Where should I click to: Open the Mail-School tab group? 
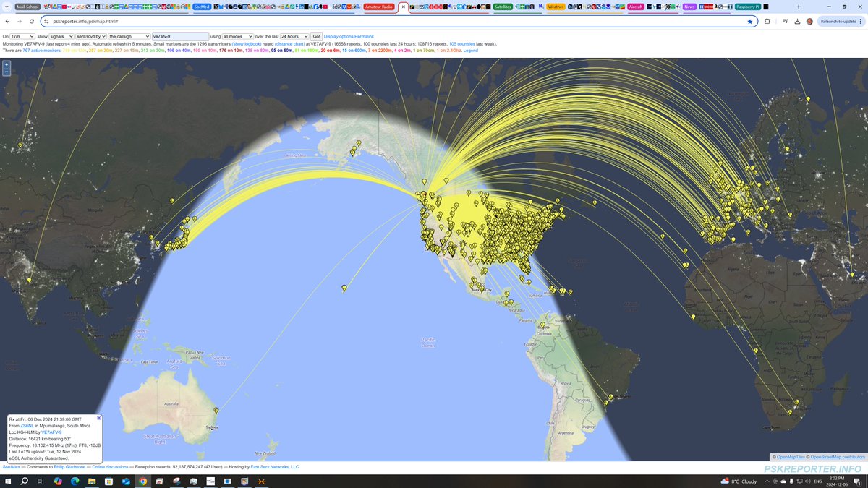[27, 7]
